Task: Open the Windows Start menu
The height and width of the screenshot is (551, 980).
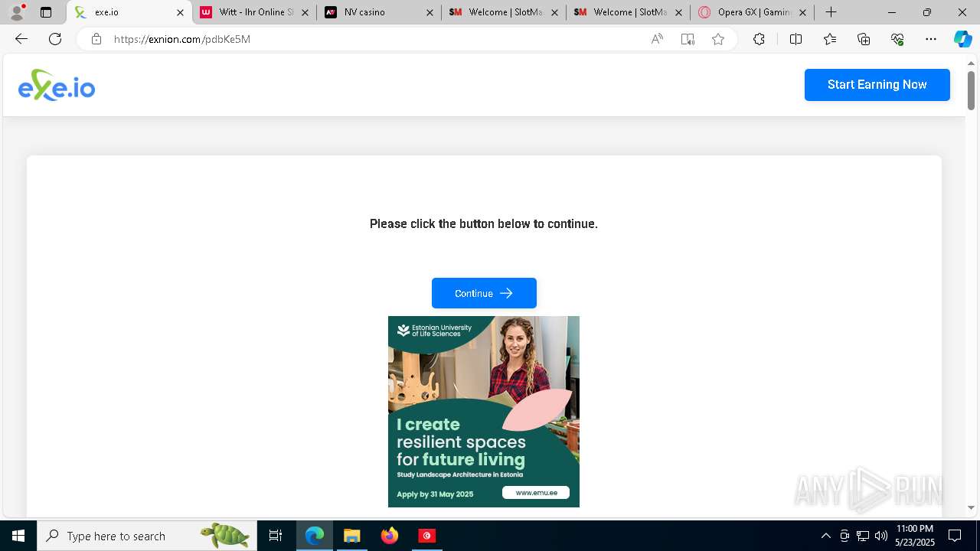Action: 18,536
